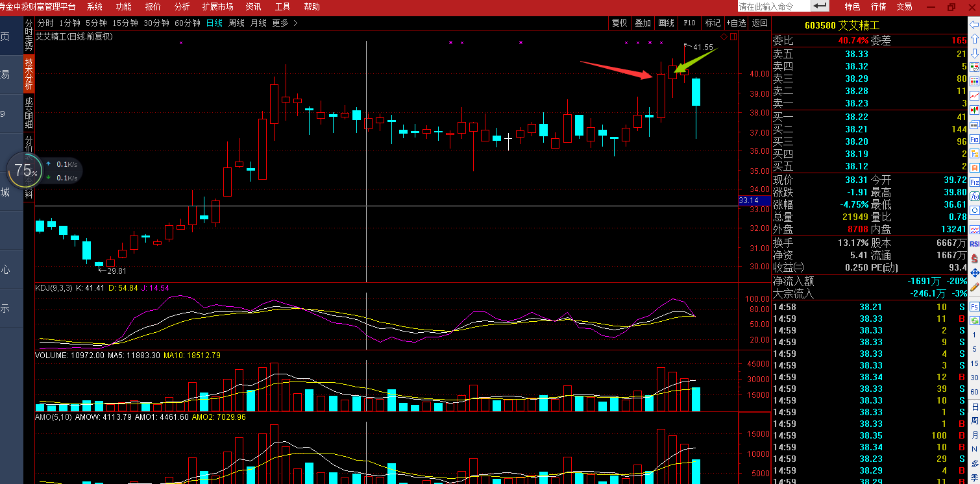The height and width of the screenshot is (484, 980).
Task: Open the 工具 menu
Action: 283,6
